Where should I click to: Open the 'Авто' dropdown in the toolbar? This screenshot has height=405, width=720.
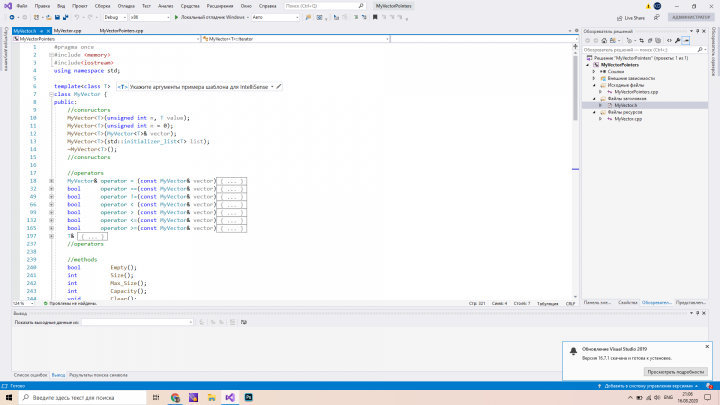(x=276, y=17)
